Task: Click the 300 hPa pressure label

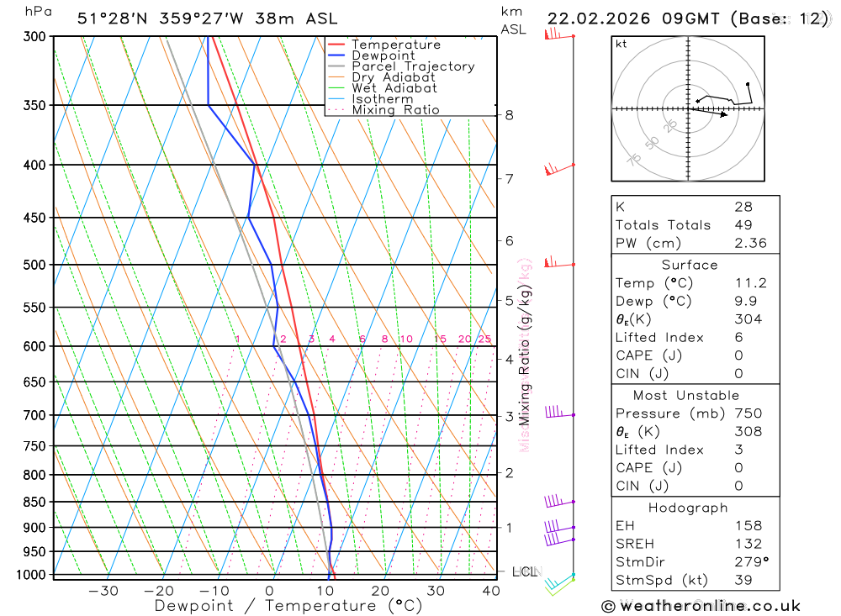Action: click(34, 36)
